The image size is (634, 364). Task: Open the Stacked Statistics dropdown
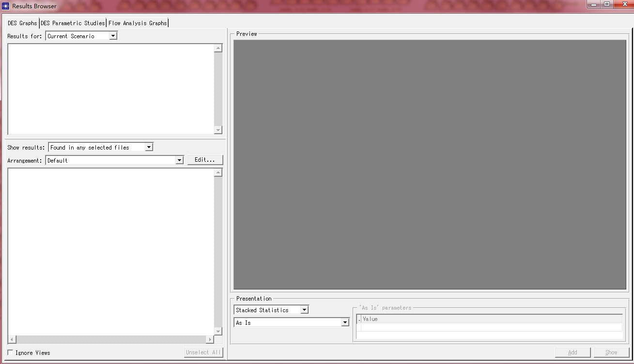(271, 310)
